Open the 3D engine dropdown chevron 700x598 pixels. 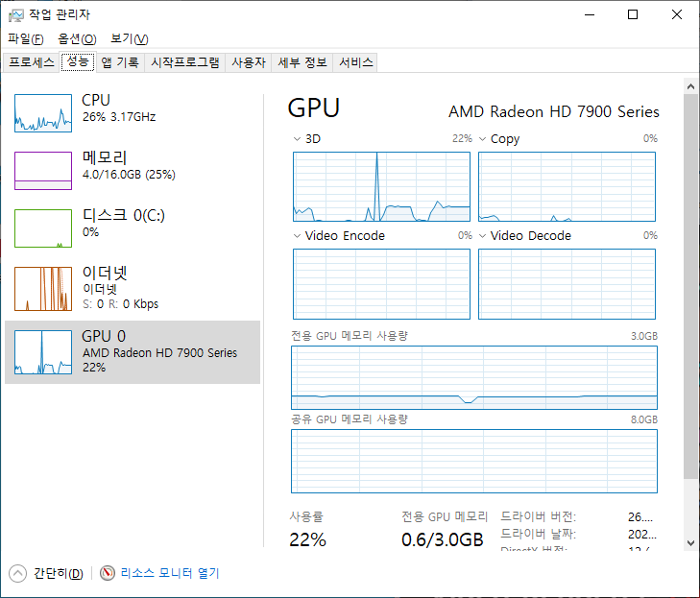pyautogui.click(x=297, y=139)
